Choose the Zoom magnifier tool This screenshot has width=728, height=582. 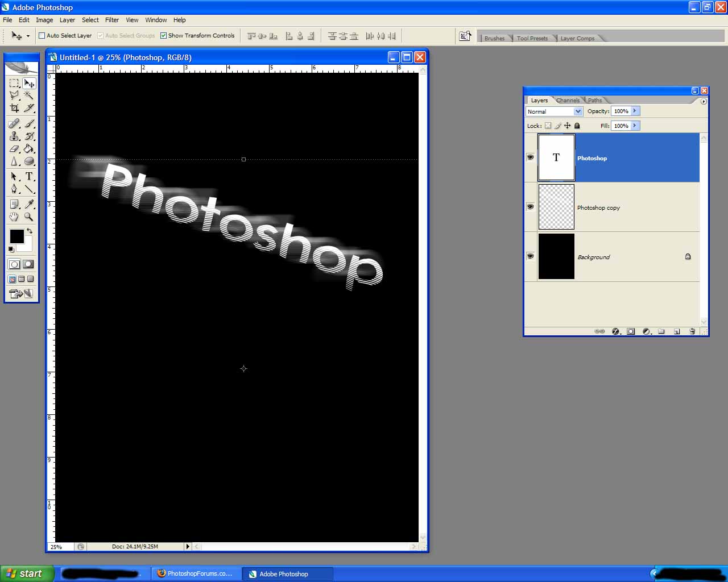(x=28, y=217)
